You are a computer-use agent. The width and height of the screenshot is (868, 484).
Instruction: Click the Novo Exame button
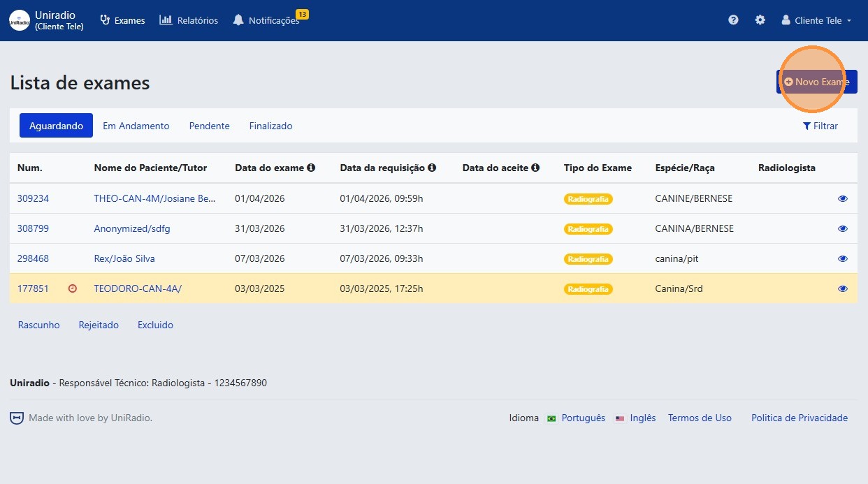click(x=816, y=82)
